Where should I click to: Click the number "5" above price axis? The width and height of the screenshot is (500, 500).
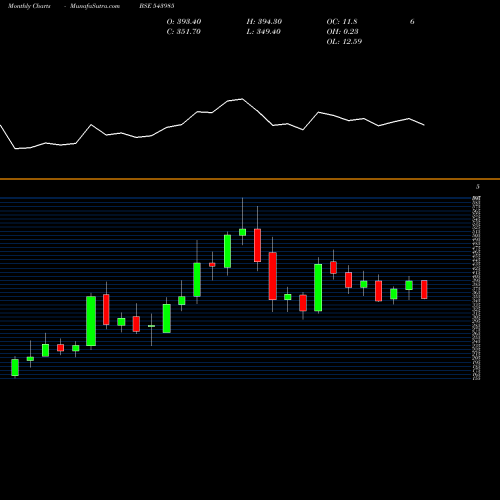(x=478, y=187)
